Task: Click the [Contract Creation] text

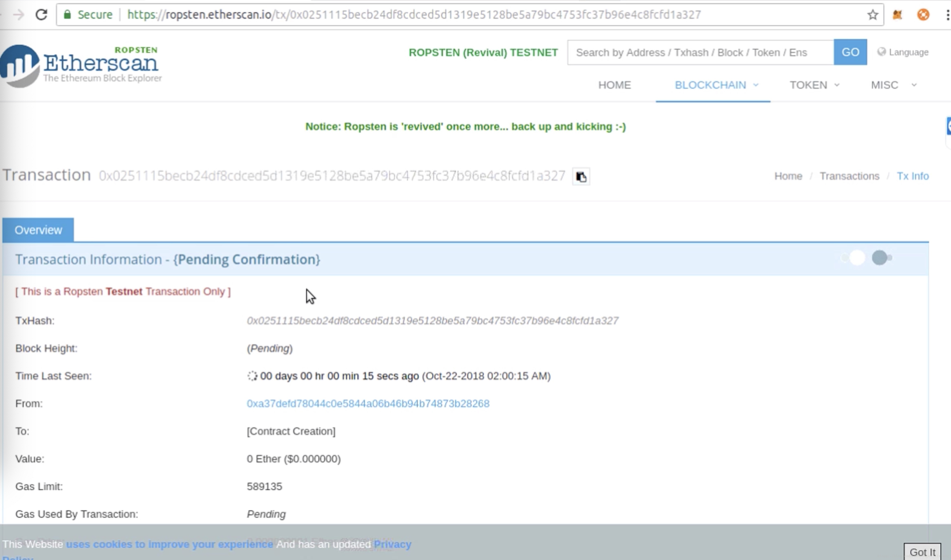Action: pyautogui.click(x=291, y=431)
